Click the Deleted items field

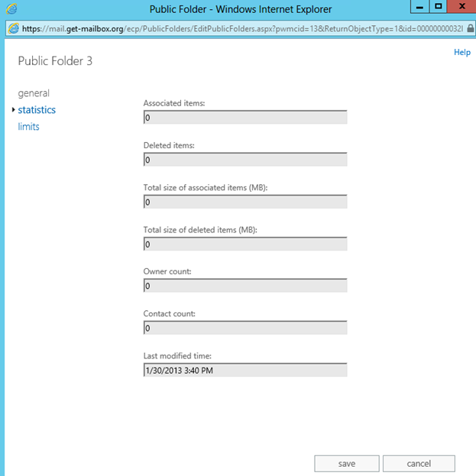tap(245, 160)
